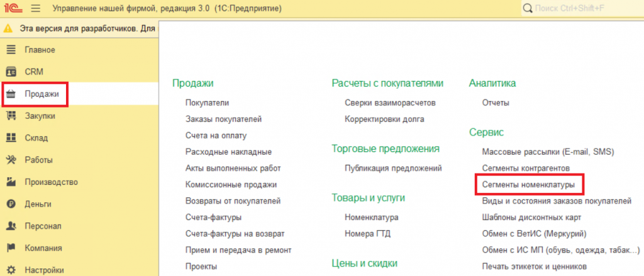Image resolution: width=644 pixels, height=276 pixels.
Task: Open the hamburger main menu icon
Action: (x=36, y=8)
